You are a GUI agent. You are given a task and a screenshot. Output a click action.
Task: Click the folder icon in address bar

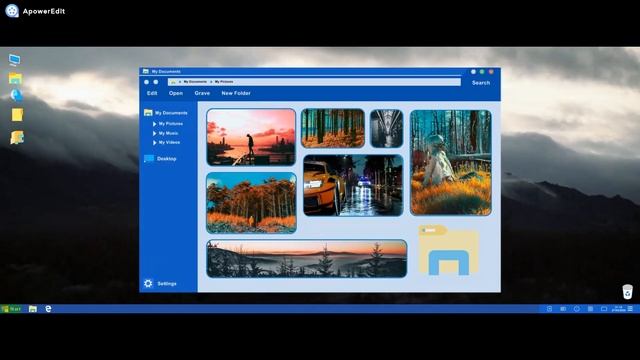click(173, 82)
